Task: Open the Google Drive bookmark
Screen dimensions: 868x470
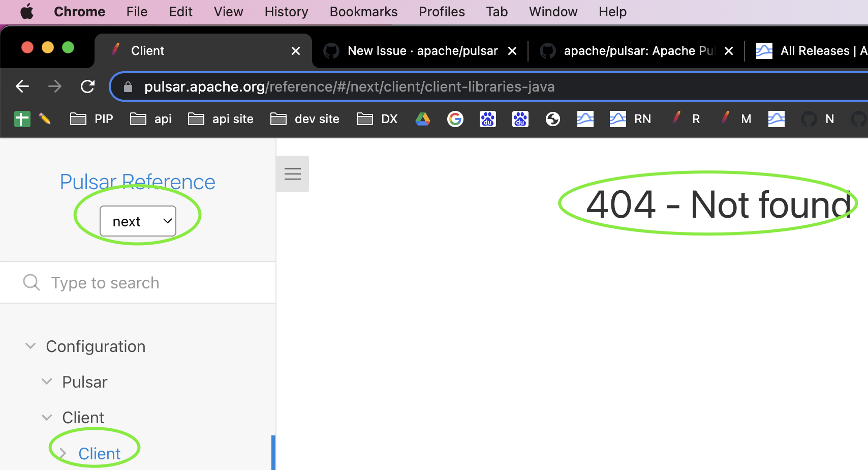Action: tap(423, 119)
